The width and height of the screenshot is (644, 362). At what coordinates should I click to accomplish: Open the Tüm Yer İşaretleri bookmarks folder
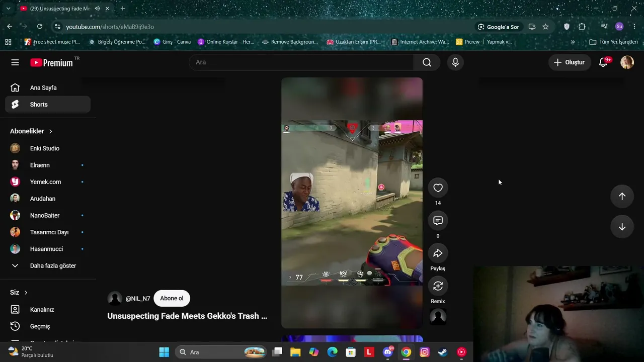click(x=613, y=42)
